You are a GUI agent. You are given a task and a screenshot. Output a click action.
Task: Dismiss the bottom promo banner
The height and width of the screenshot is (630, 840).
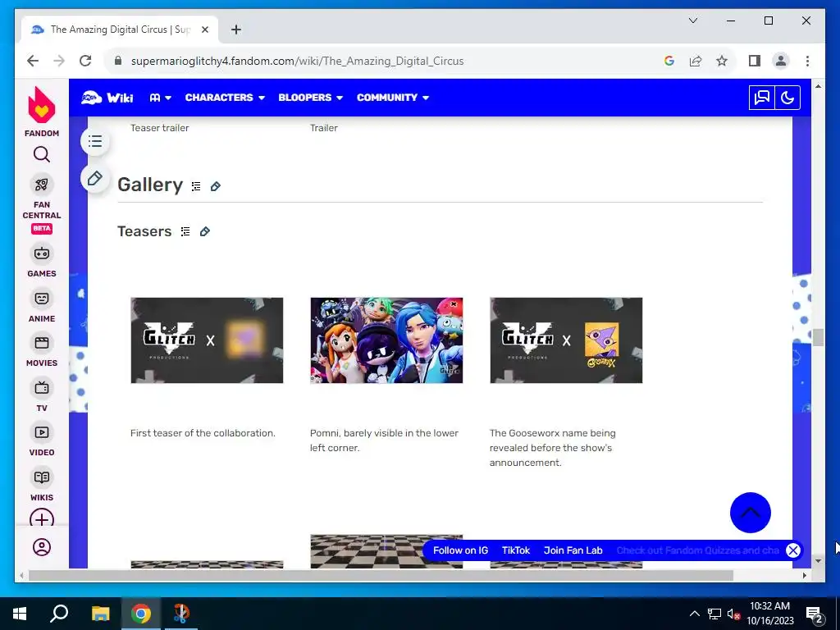pyautogui.click(x=793, y=550)
